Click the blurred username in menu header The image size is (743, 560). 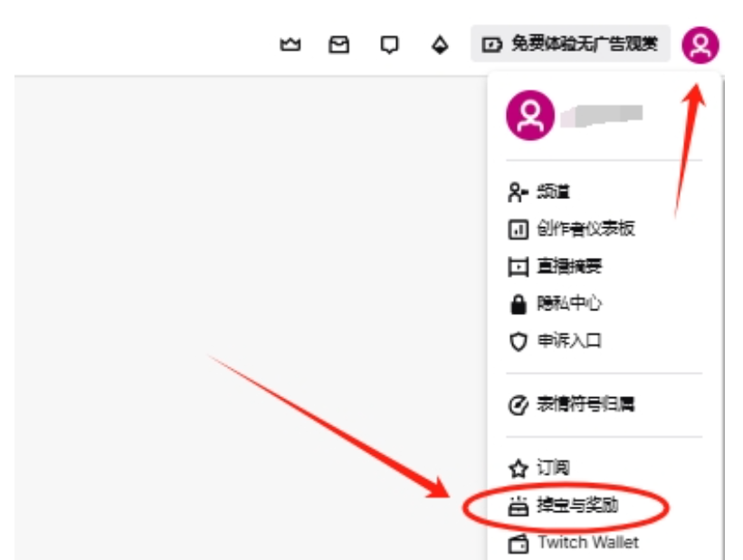point(601,116)
